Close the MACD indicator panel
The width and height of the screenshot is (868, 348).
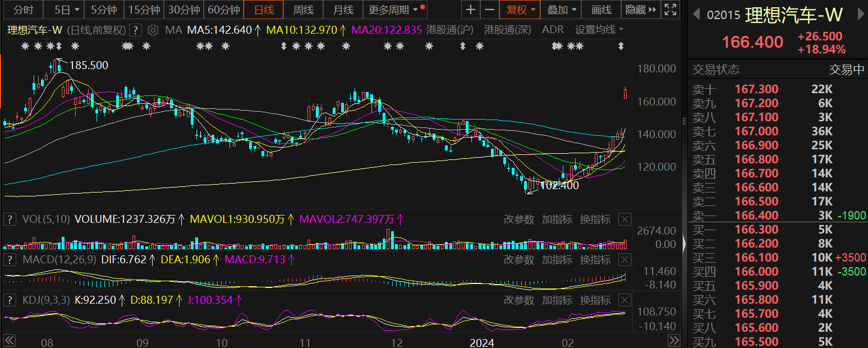tap(624, 260)
